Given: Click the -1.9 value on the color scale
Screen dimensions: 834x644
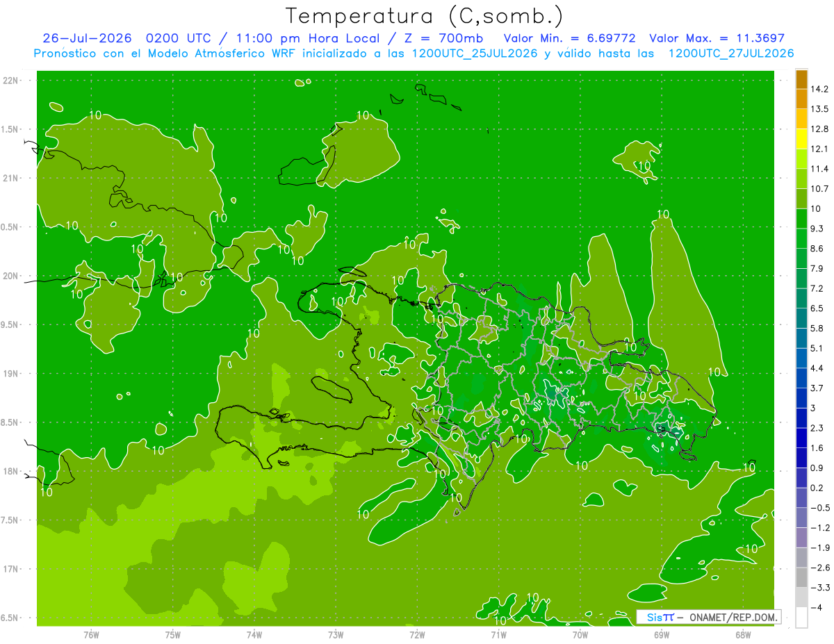Looking at the screenshot, I should 820,547.
